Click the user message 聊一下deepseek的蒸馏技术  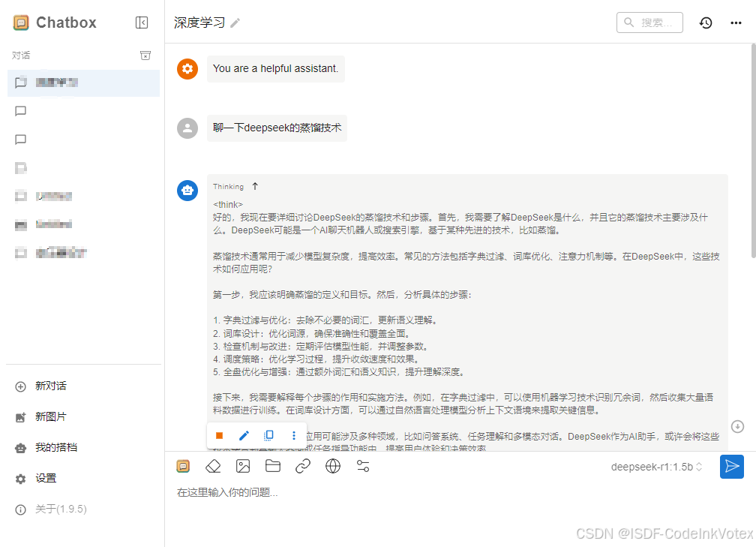(x=277, y=128)
